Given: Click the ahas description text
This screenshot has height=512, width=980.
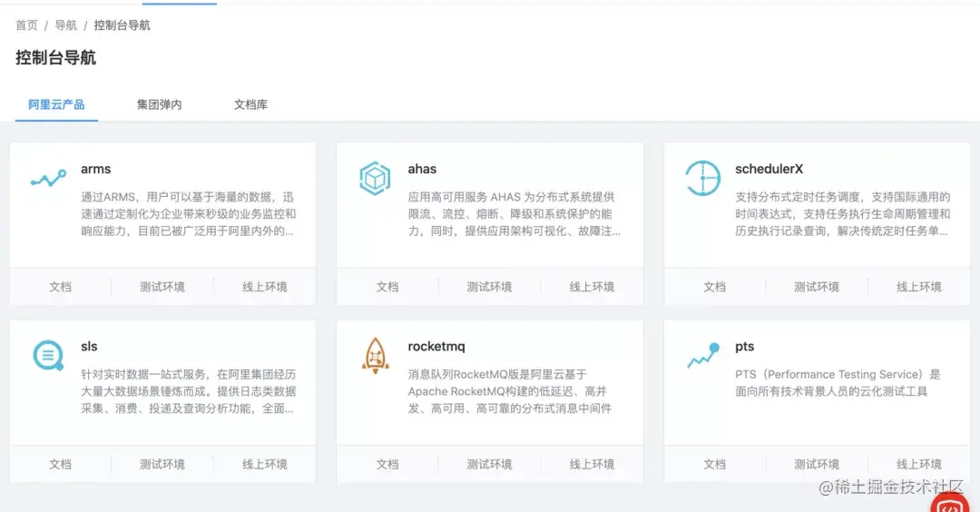Looking at the screenshot, I should tap(514, 214).
